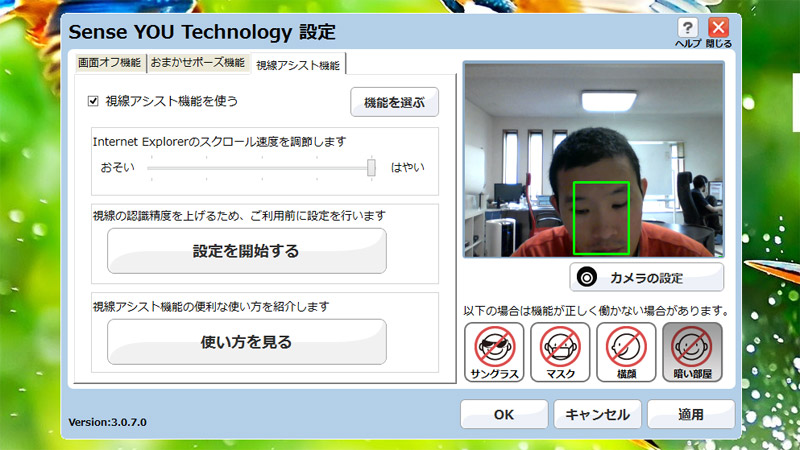Click the キャンセル button
The image size is (800, 450).
click(597, 414)
